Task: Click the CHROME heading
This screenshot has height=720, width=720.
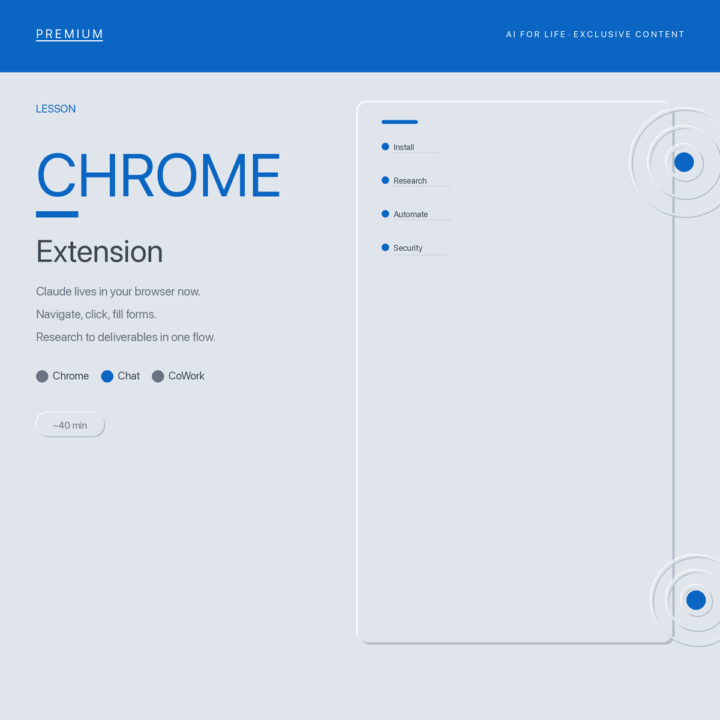Action: click(x=158, y=175)
